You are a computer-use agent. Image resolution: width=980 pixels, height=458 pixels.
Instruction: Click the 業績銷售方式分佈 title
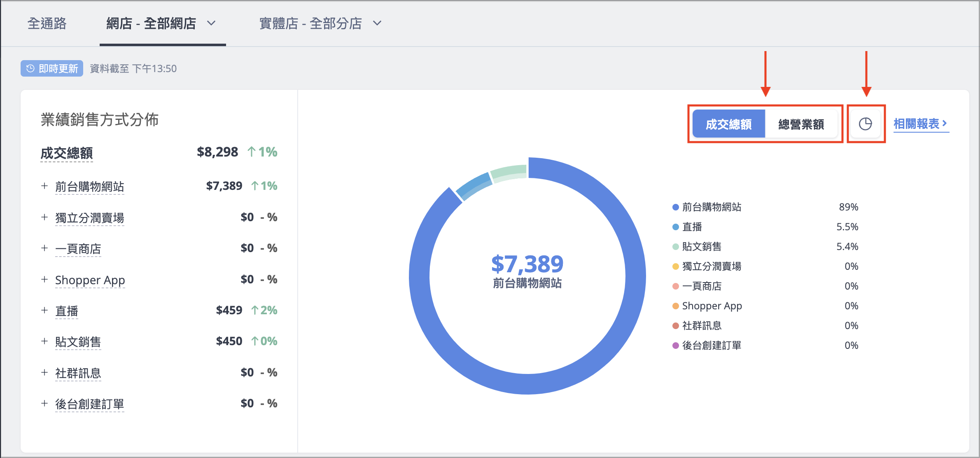[x=100, y=120]
